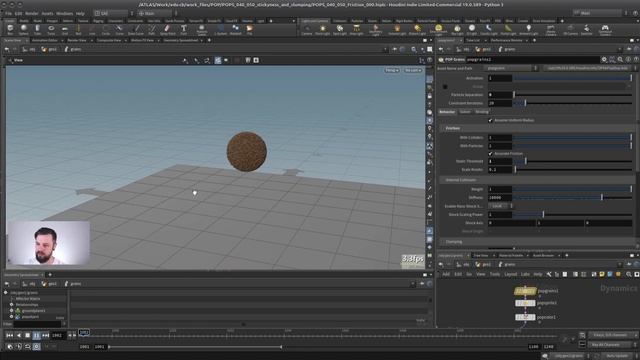640x360 pixels.
Task: Open parameter search magnifier icon
Action: pyautogui.click(x=620, y=60)
